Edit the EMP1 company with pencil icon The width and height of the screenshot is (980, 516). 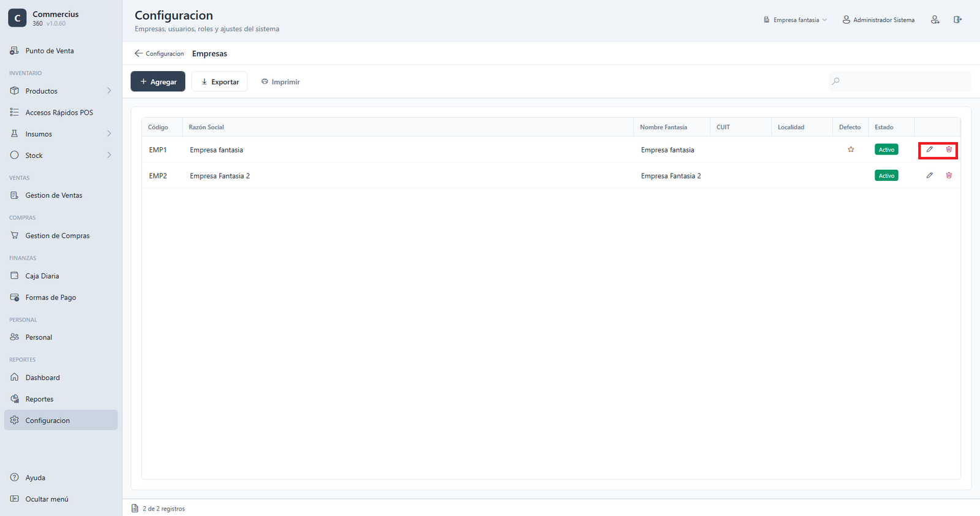[x=929, y=150]
